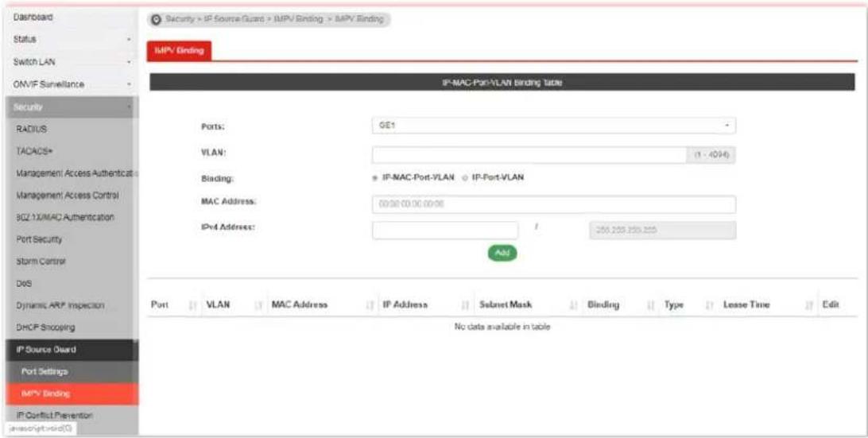Image resolution: width=868 pixels, height=438 pixels.
Task: Click the IP-MAC-Port-VLAN Binding Table header bar
Action: [x=502, y=83]
